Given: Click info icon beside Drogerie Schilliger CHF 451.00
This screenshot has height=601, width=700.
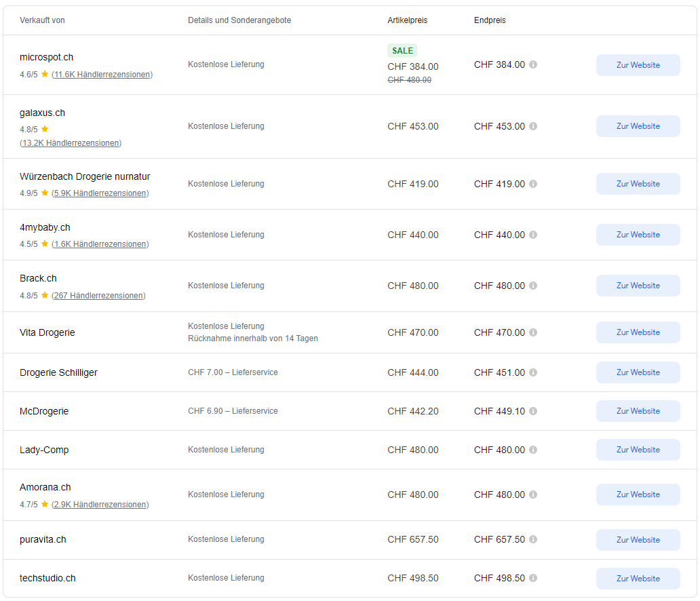Looking at the screenshot, I should [x=533, y=372].
